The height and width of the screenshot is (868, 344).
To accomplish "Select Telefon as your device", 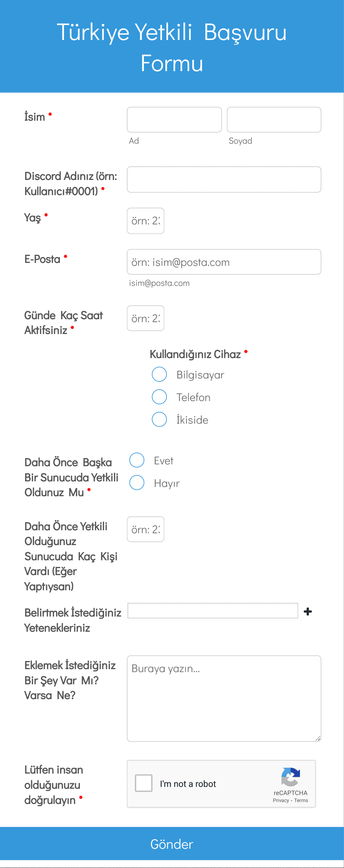I will (159, 397).
